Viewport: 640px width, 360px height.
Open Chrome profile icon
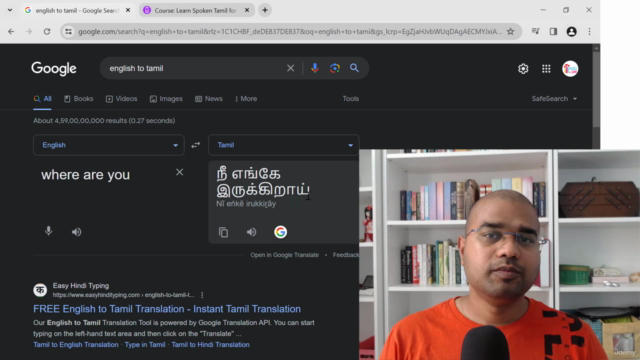point(571,31)
